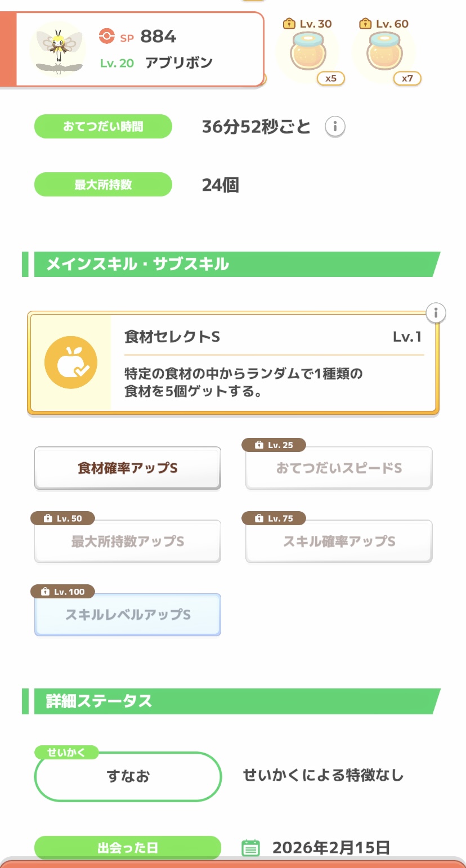Tap the apple main skill icon
The height and width of the screenshot is (868, 466).
pyautogui.click(x=71, y=363)
